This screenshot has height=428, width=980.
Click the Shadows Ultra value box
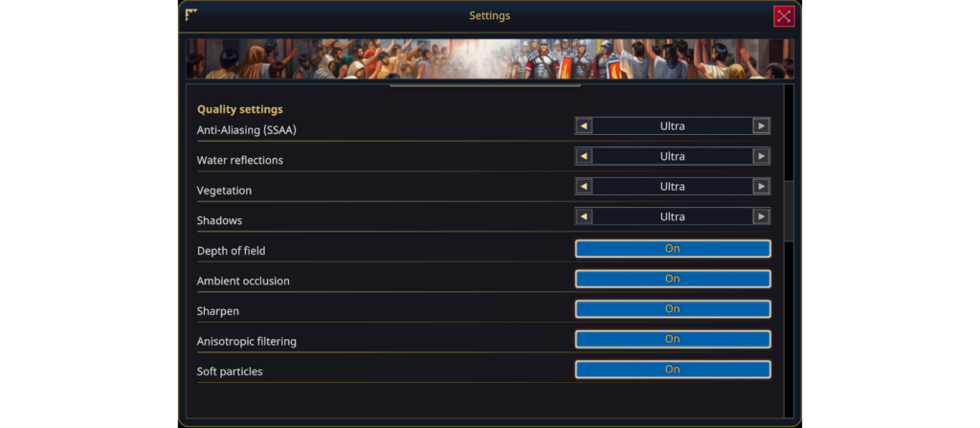point(672,216)
